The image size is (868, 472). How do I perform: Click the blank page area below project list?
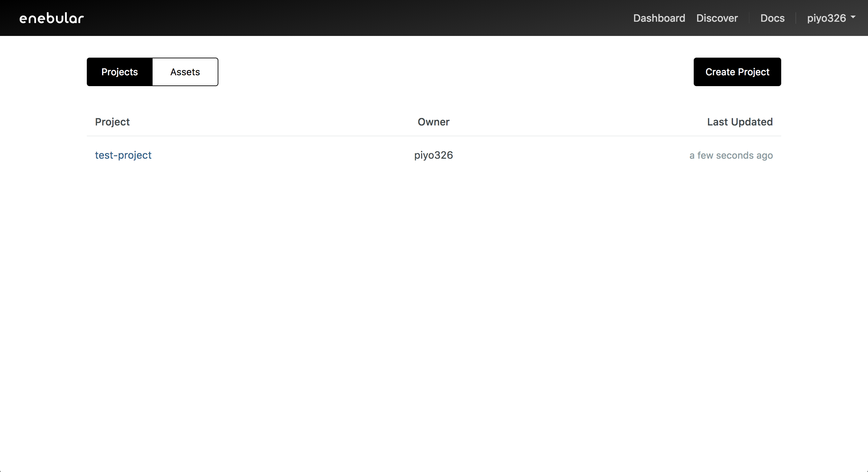click(x=434, y=305)
